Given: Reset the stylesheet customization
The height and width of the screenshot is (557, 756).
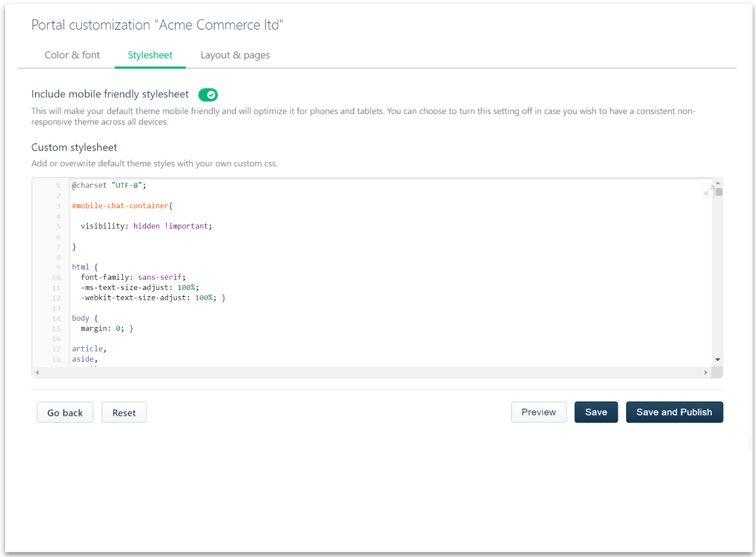Looking at the screenshot, I should [x=124, y=413].
